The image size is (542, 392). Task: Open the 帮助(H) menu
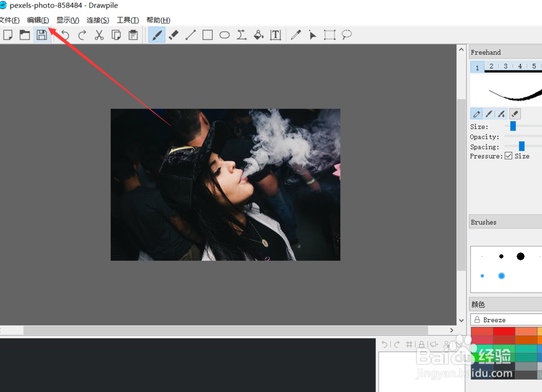(158, 20)
